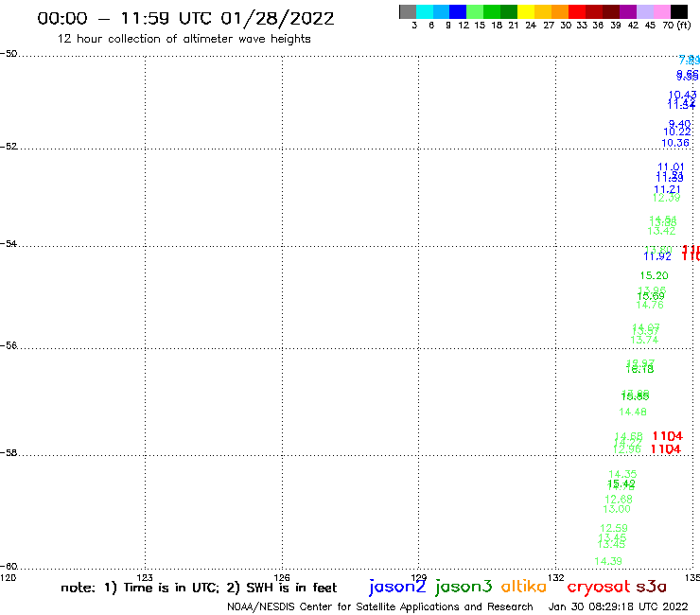Select the blue 10.22 data point

click(x=677, y=132)
